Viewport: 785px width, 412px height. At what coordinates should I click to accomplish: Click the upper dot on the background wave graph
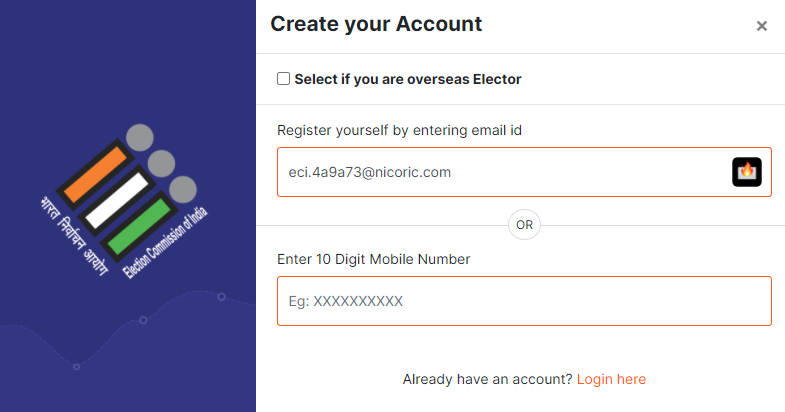(x=221, y=297)
